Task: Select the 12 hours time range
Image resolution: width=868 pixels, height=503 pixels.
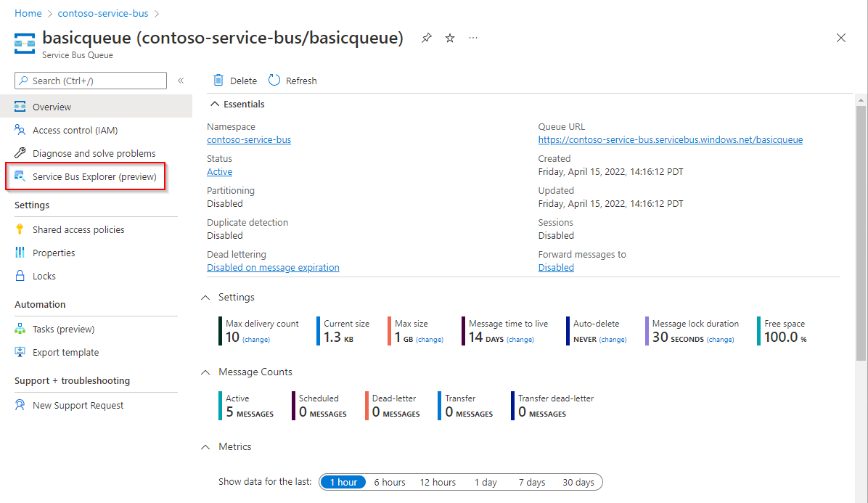Action: pos(438,483)
